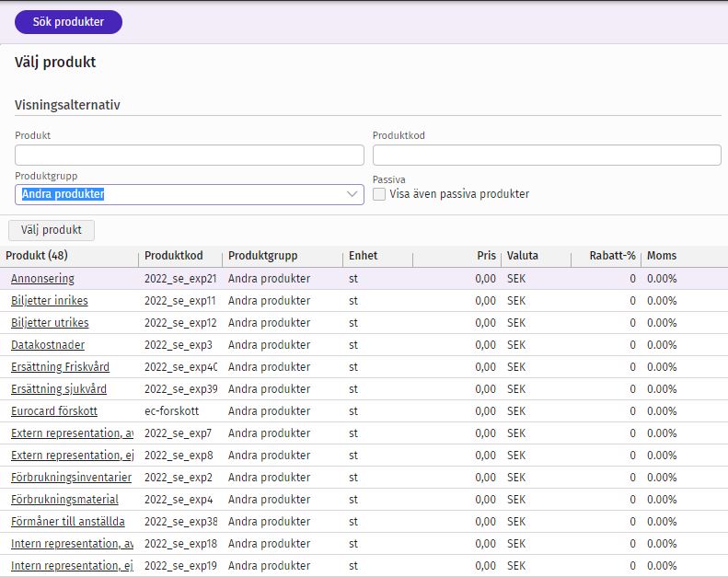Viewport: 728px width, 577px height.
Task: Select product code 2022_se_exp4 cell
Action: (x=179, y=500)
